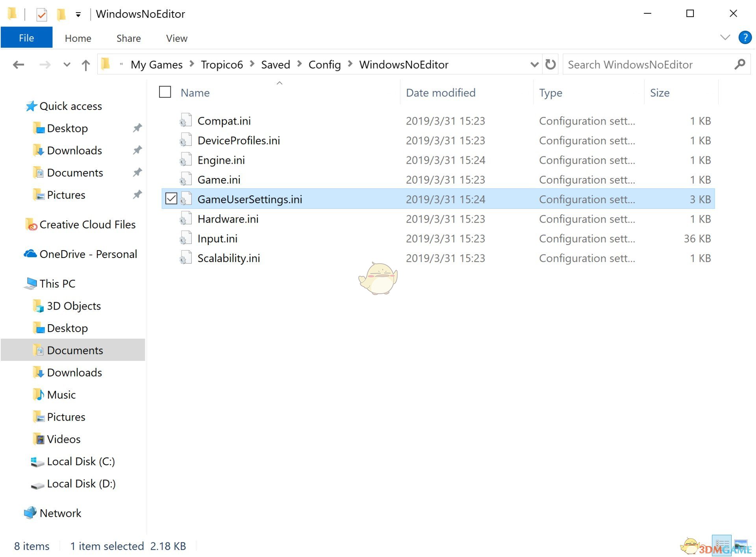Open pinned Documents under Quick access
This screenshot has width=756, height=557.
click(x=75, y=173)
